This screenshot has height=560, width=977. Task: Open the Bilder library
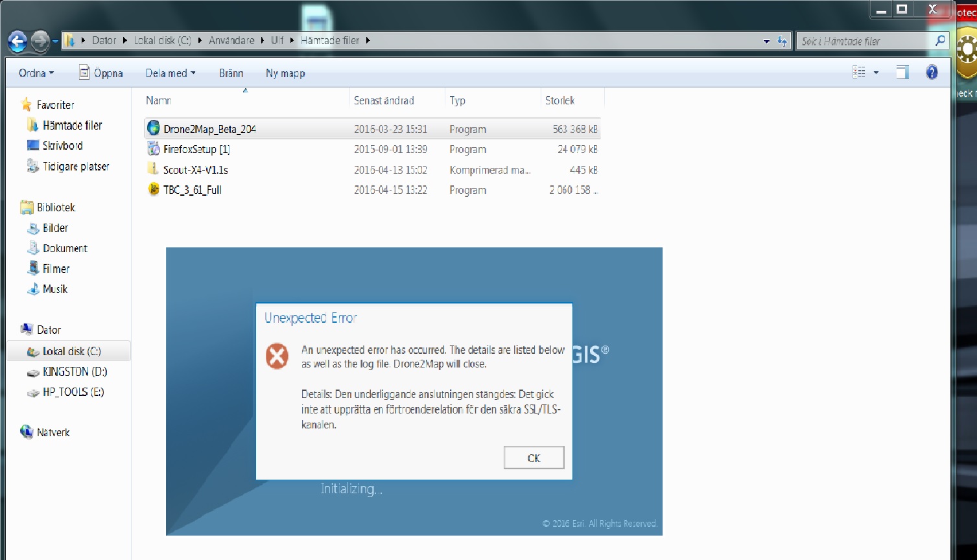(55, 228)
